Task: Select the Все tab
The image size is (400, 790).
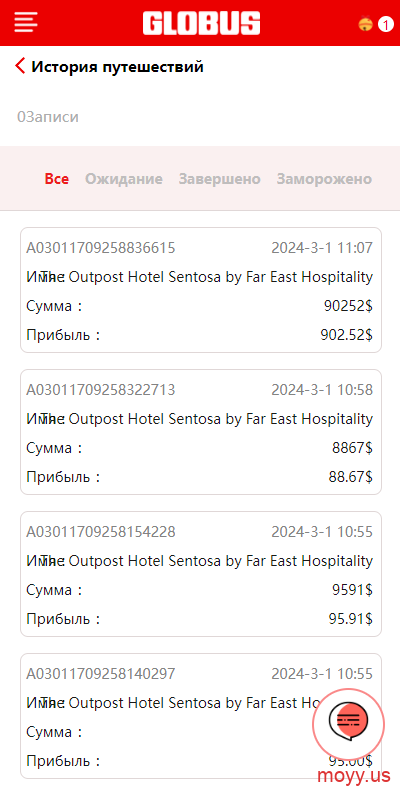Action: point(57,179)
